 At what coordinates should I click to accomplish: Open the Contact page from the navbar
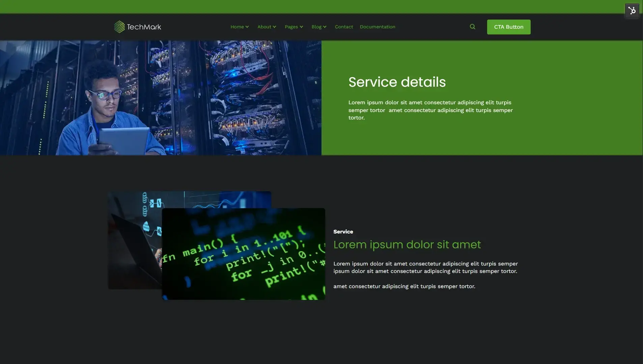[x=343, y=27]
